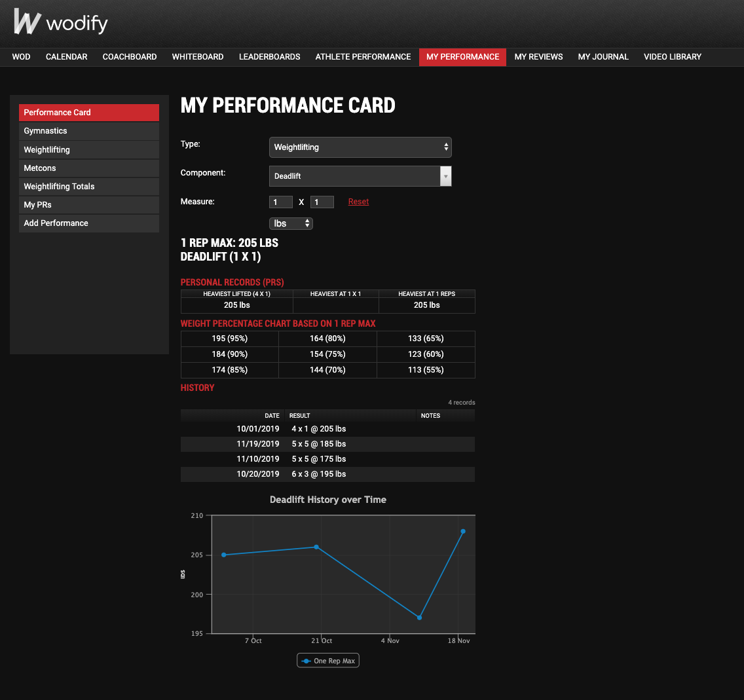Toggle the One Rep Max legend

pyautogui.click(x=328, y=661)
